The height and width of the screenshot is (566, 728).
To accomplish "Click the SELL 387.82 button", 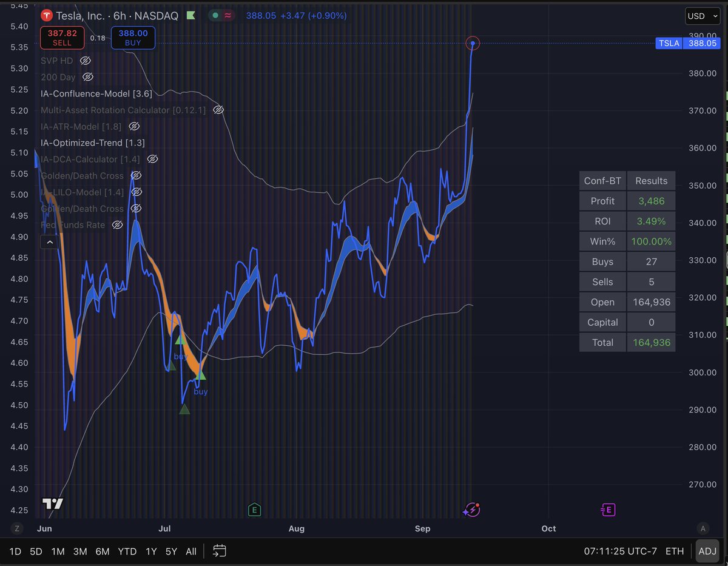I will pyautogui.click(x=62, y=38).
